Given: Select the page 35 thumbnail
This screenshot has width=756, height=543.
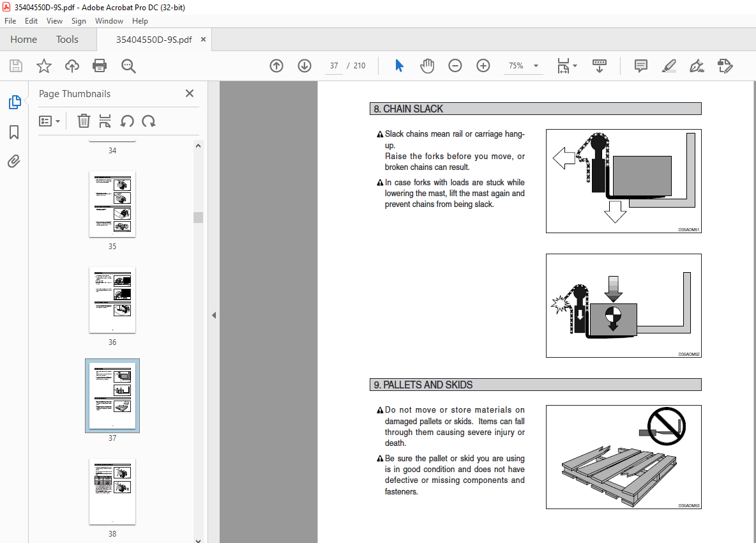Looking at the screenshot, I should pyautogui.click(x=112, y=204).
